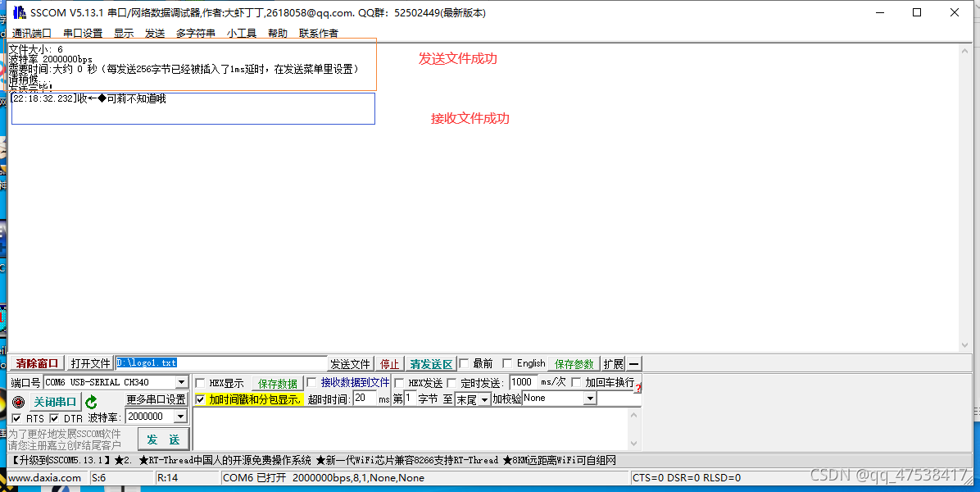The height and width of the screenshot is (492, 980).
Task: Uncheck the RTS checkbox
Action: pos(17,418)
